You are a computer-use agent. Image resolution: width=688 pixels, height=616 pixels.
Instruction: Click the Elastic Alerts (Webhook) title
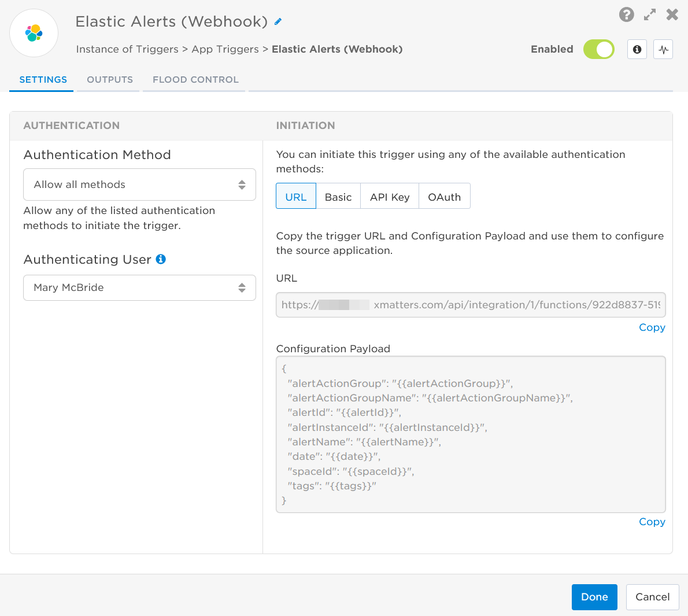tap(172, 21)
